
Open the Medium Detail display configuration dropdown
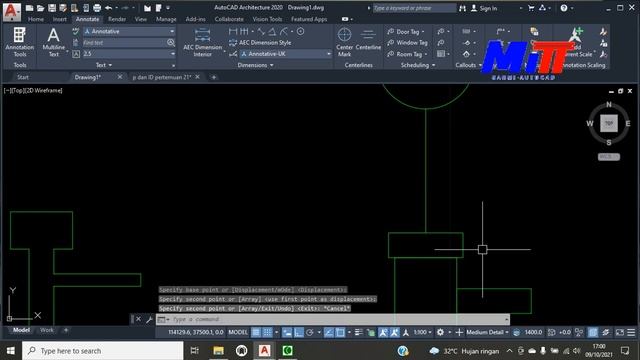coord(487,332)
